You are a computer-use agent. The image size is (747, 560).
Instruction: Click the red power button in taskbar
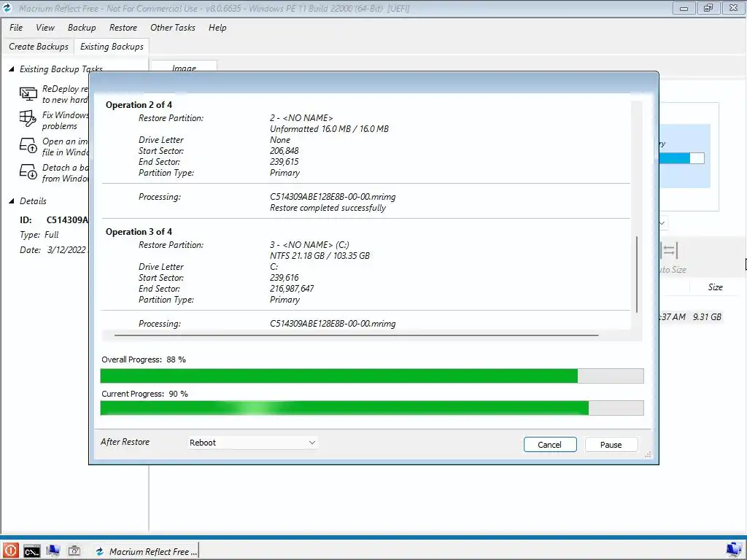[x=10, y=551]
